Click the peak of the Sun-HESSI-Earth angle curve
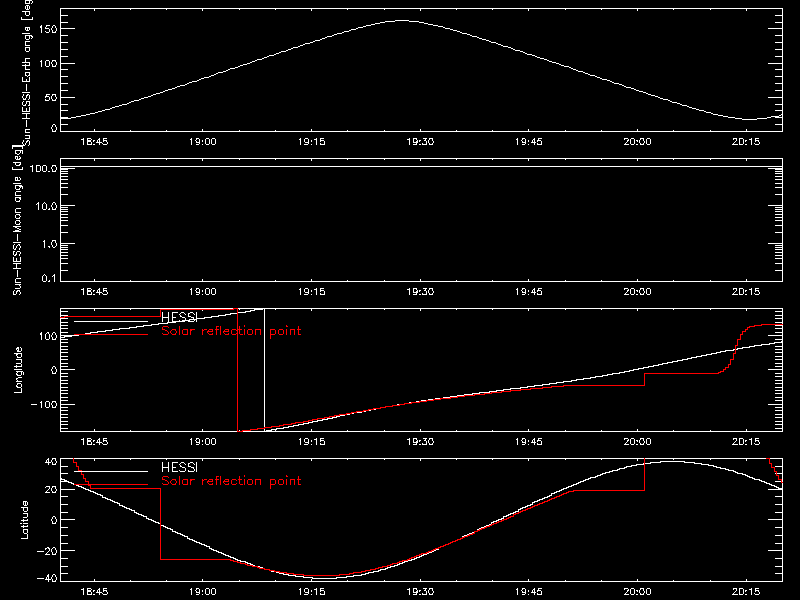The width and height of the screenshot is (800, 600). (x=403, y=20)
